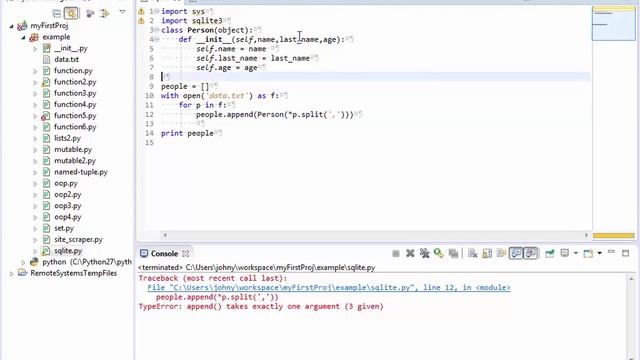Click the TypeError message in the console
The height and width of the screenshot is (360, 640).
[x=261, y=307]
